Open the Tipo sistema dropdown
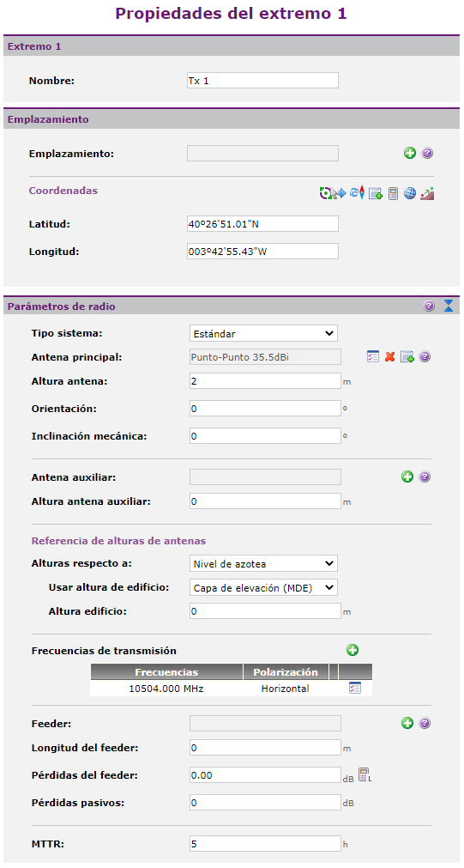Image resolution: width=464 pixels, height=868 pixels. 263,334
